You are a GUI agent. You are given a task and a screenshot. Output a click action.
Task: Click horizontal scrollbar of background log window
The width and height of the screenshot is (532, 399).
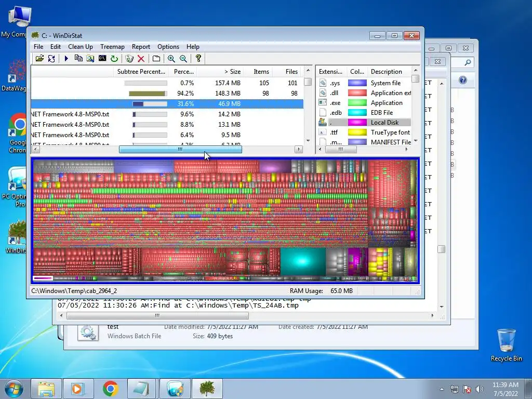click(157, 315)
